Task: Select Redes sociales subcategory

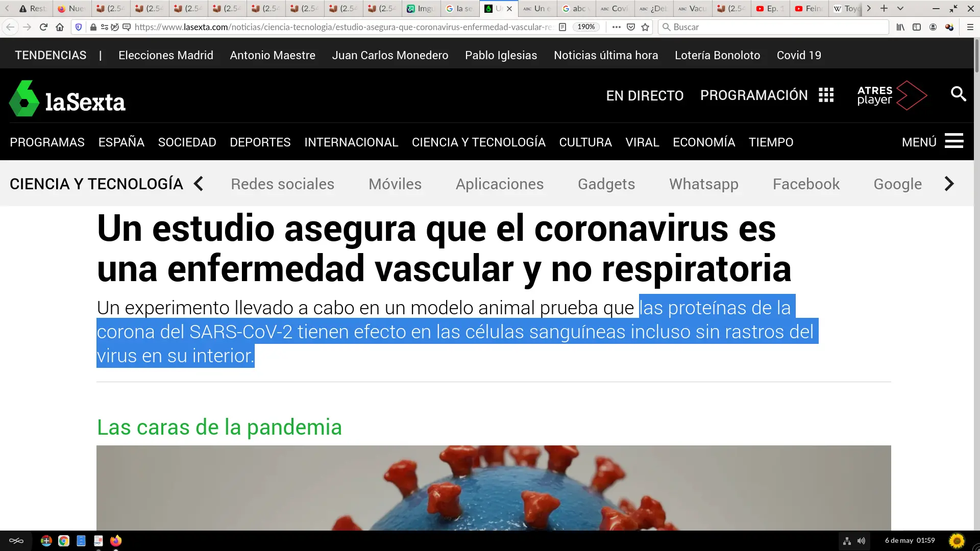Action: point(283,184)
